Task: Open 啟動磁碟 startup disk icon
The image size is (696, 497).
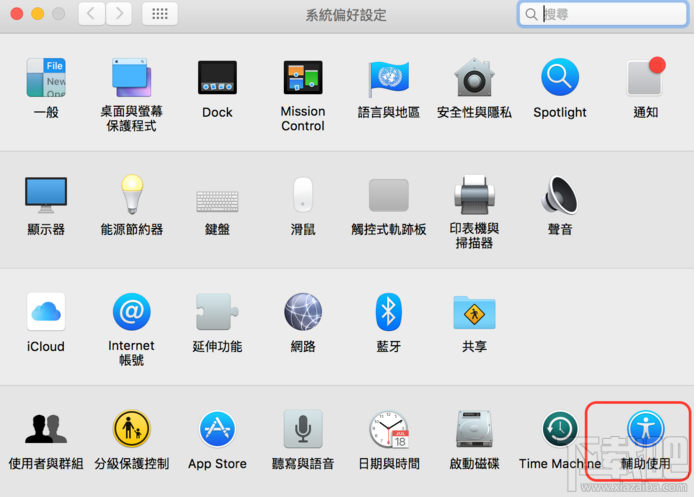Action: (474, 429)
